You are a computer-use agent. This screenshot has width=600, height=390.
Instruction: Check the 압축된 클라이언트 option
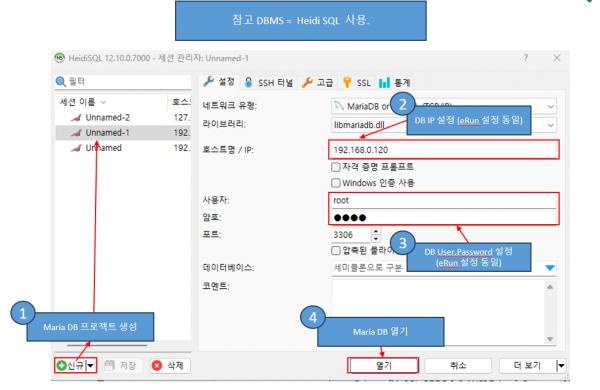(x=336, y=251)
